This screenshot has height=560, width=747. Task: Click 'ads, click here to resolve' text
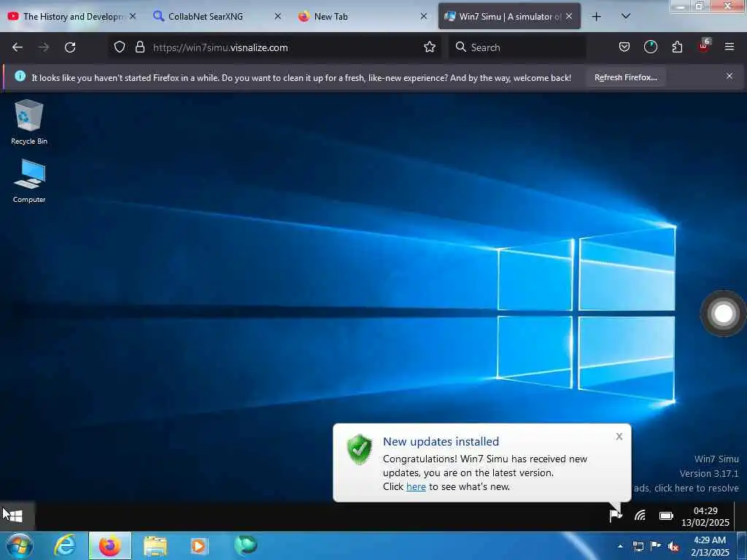pos(686,488)
